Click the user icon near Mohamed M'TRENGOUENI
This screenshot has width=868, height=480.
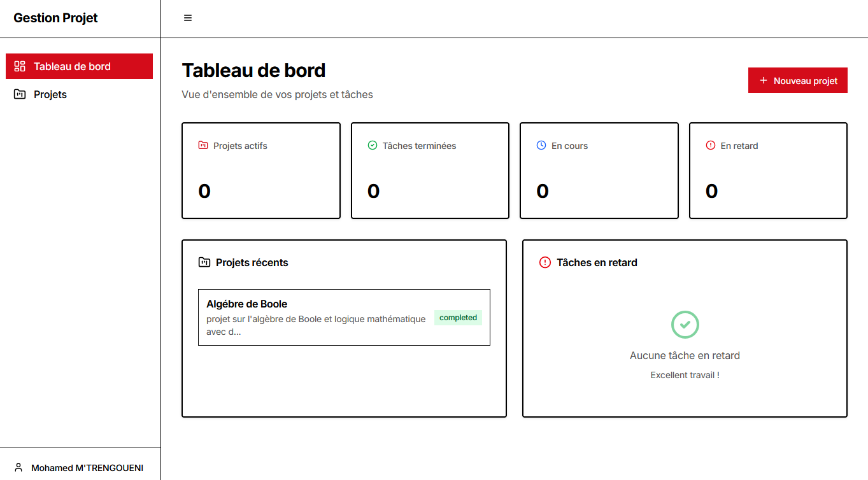tap(20, 467)
